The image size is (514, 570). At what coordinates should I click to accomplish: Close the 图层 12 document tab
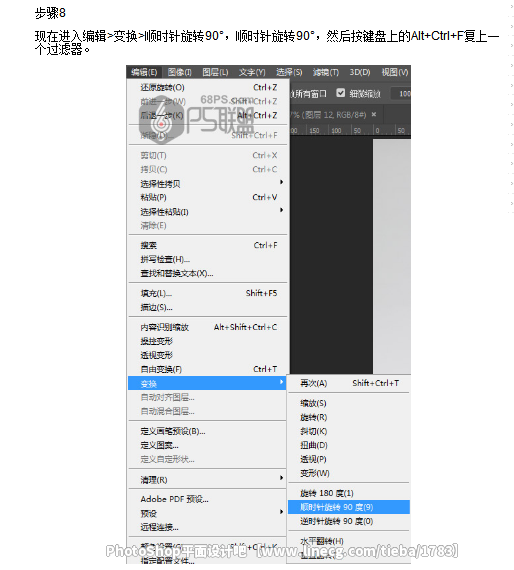(x=374, y=115)
